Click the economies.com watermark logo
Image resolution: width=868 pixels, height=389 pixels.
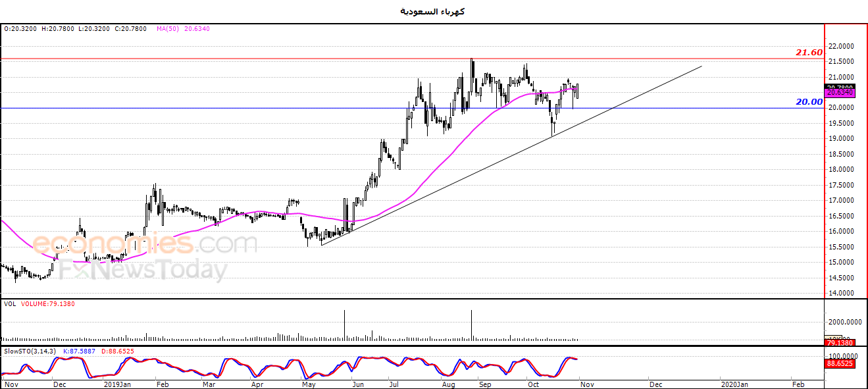coord(144,244)
